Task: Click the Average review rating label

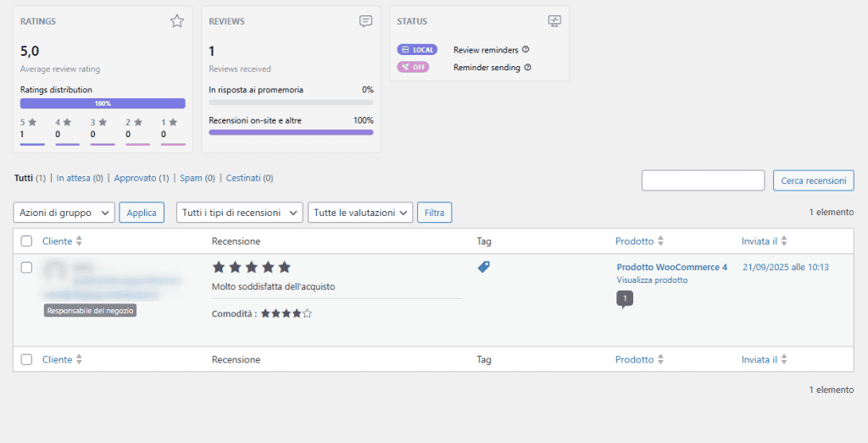Action: tap(60, 69)
